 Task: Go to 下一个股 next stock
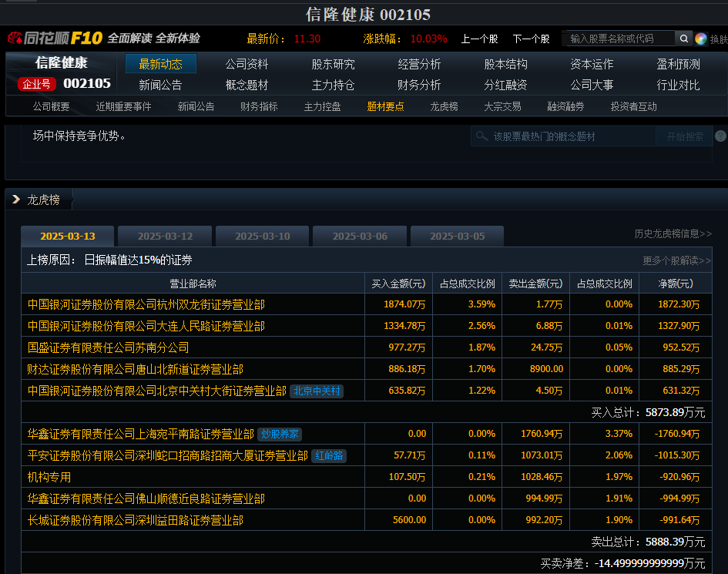(531, 39)
